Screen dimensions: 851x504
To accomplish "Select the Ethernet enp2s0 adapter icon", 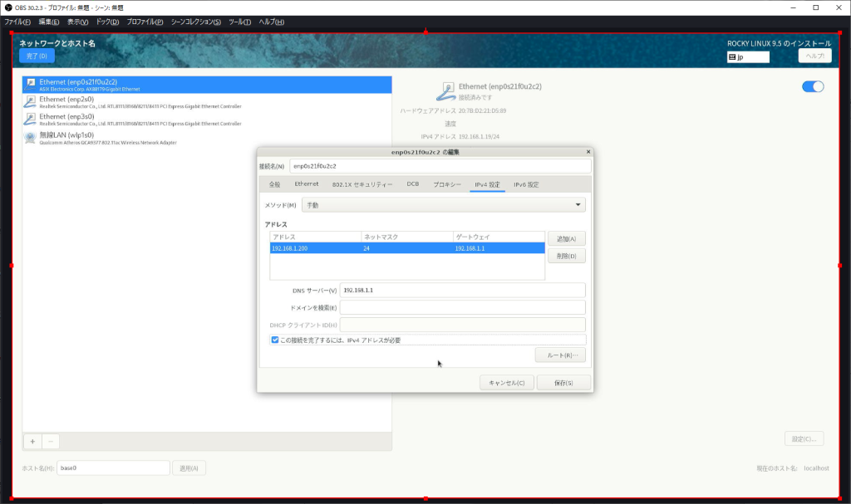I will (30, 101).
